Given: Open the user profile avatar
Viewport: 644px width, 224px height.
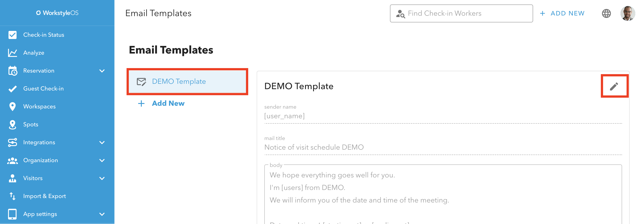Looking at the screenshot, I should (627, 13).
